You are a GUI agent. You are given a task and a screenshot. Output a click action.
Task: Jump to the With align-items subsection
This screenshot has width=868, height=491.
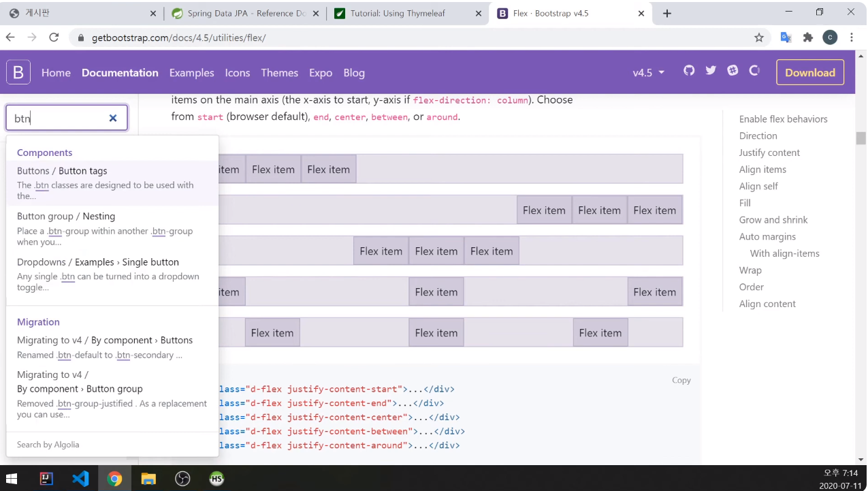(x=784, y=253)
